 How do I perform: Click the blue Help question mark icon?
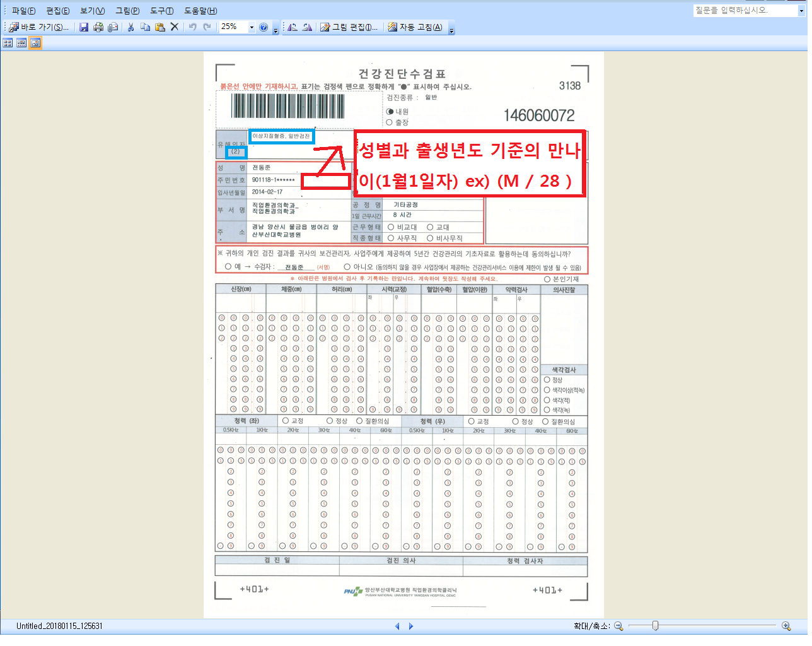[264, 27]
